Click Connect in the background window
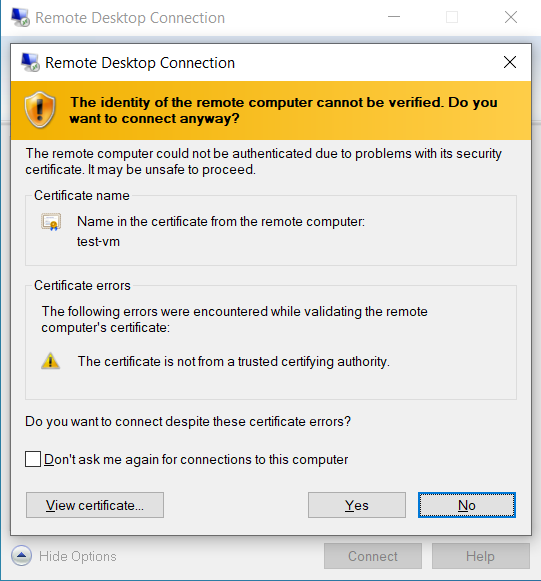The width and height of the screenshot is (541, 581). (373, 556)
